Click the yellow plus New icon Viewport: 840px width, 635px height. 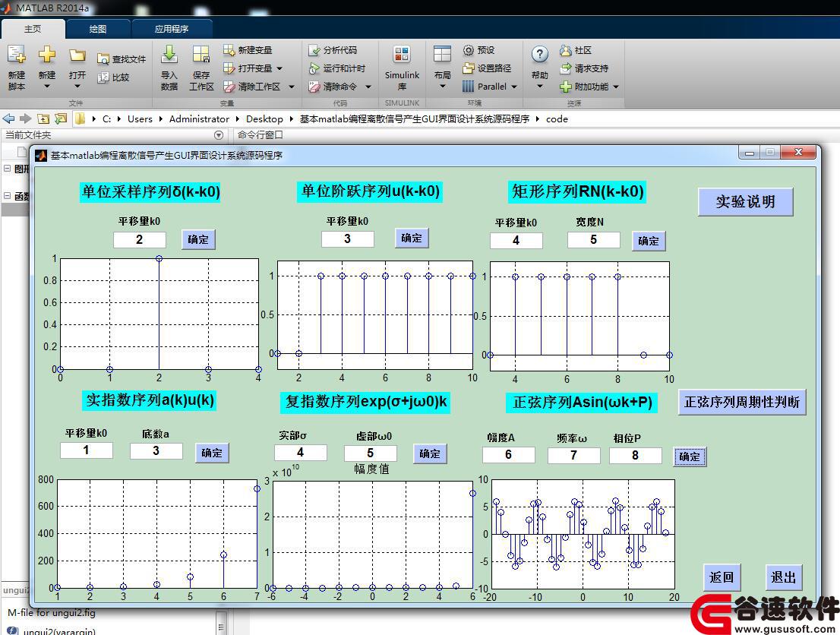point(46,55)
